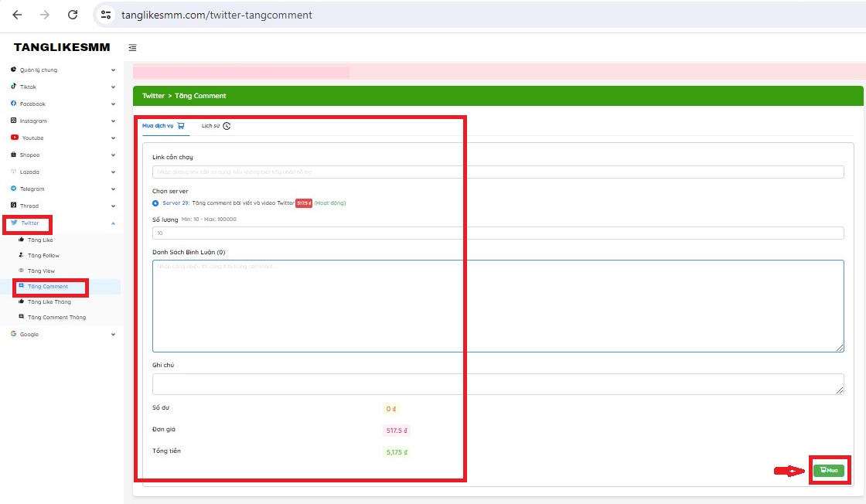Click the Thread logo icon
The image size is (866, 504).
[x=13, y=206]
